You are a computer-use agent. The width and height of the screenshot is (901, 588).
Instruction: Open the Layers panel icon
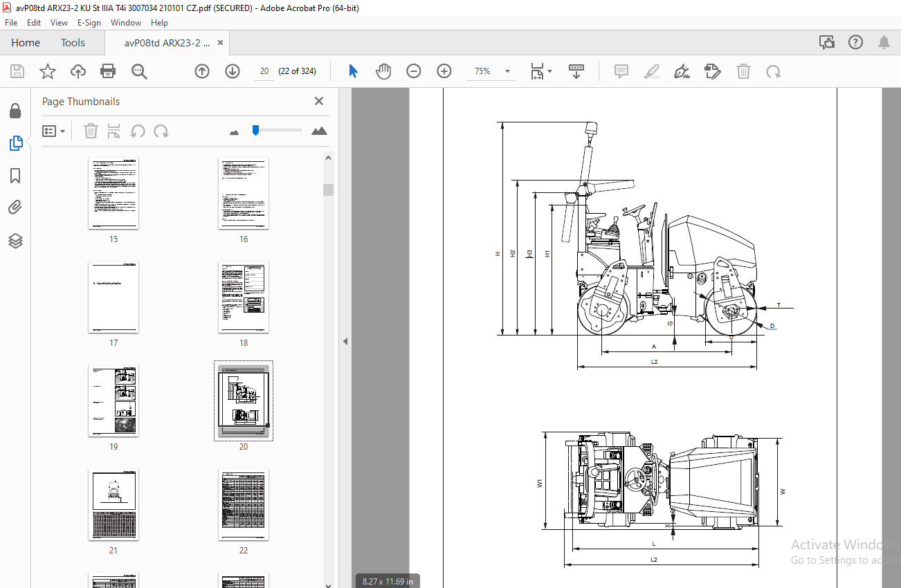pyautogui.click(x=15, y=241)
